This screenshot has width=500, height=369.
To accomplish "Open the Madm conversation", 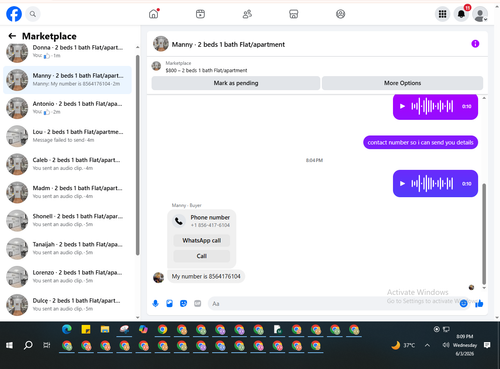I will coord(67,192).
